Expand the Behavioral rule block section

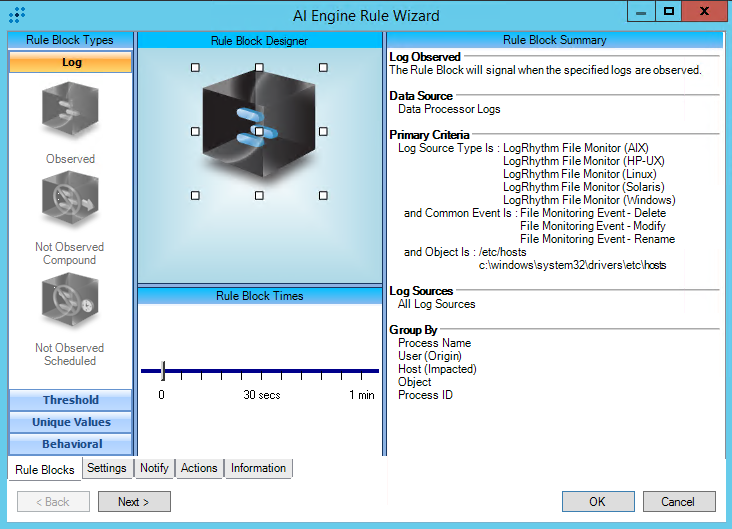(70, 444)
